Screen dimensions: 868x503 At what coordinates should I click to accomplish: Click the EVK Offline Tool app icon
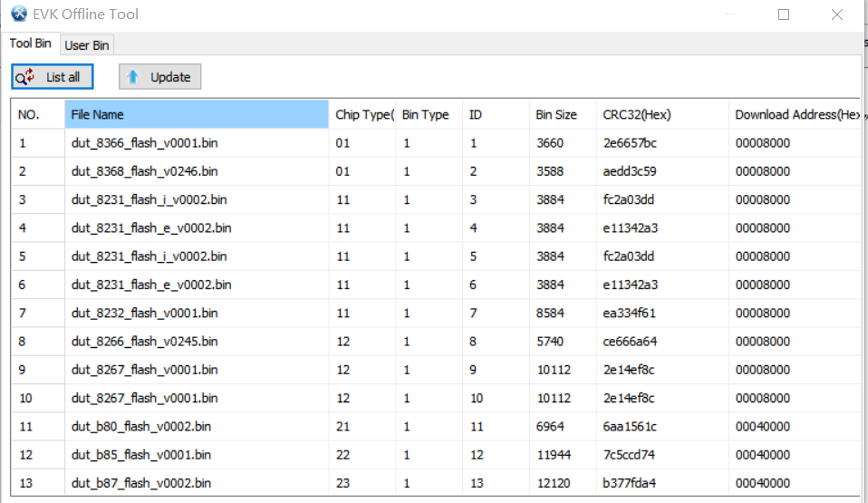click(19, 14)
